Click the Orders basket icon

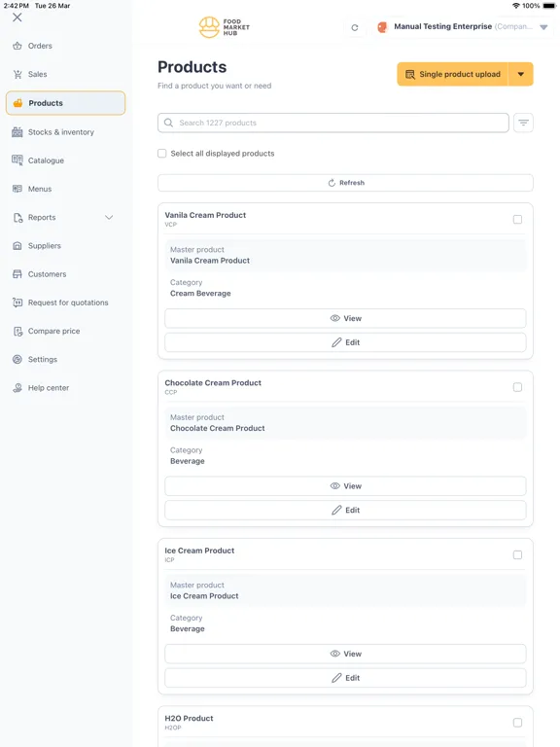tap(17, 47)
